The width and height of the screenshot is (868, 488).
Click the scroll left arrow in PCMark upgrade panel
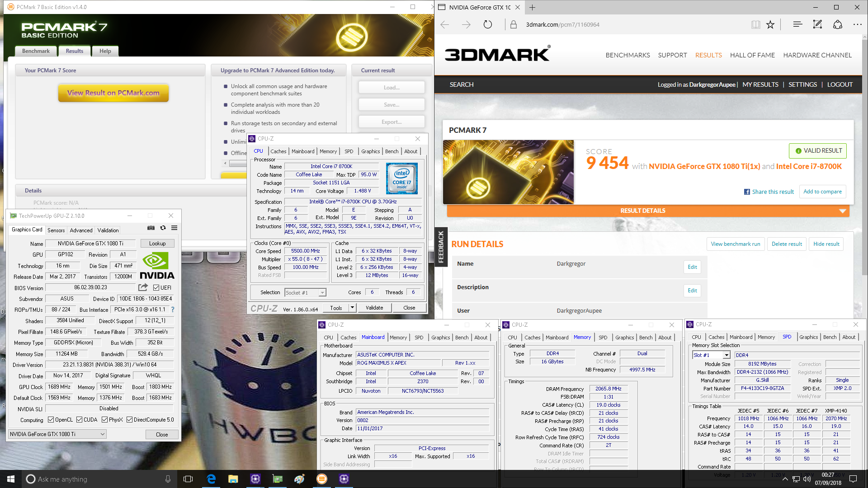click(x=225, y=164)
